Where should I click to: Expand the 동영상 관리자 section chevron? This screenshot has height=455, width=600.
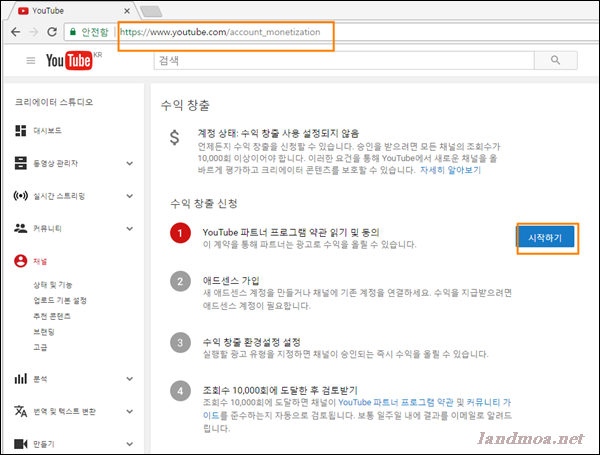click(130, 163)
